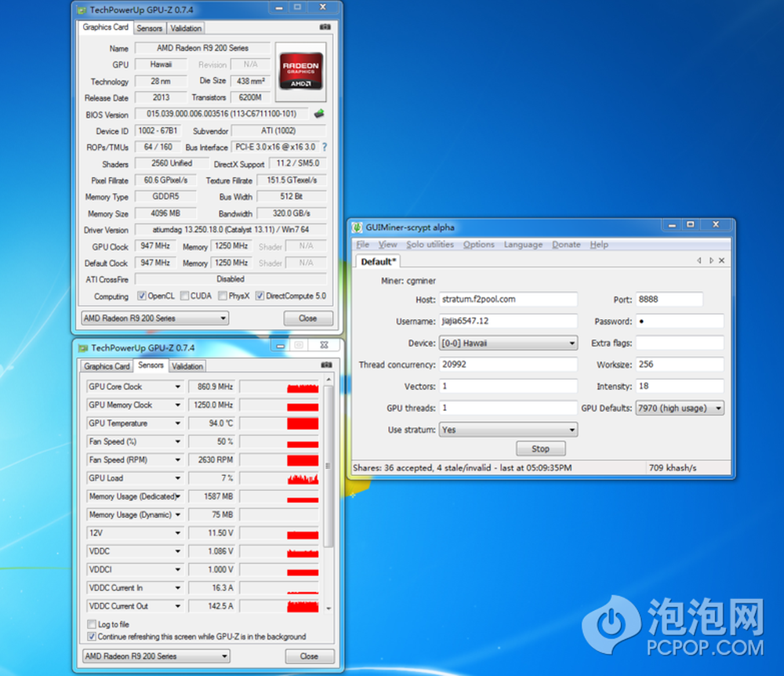Click GUIMiner title bar app icon

[357, 227]
